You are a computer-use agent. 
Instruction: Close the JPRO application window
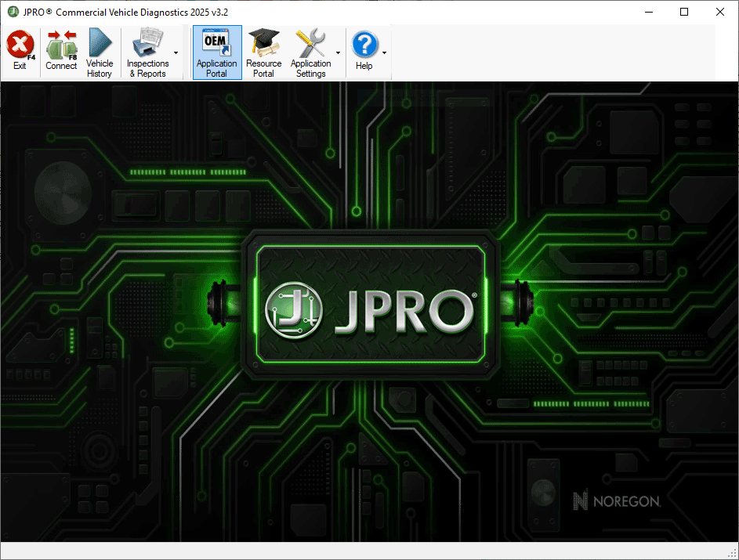(719, 12)
